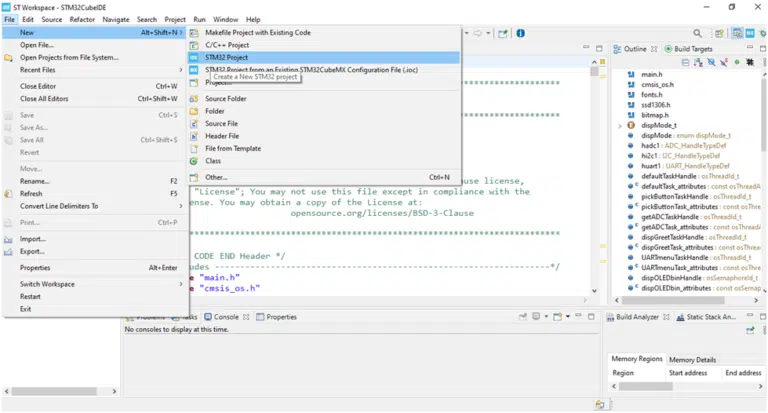
Task: Select Open Projects from File System...
Action: (x=96, y=57)
